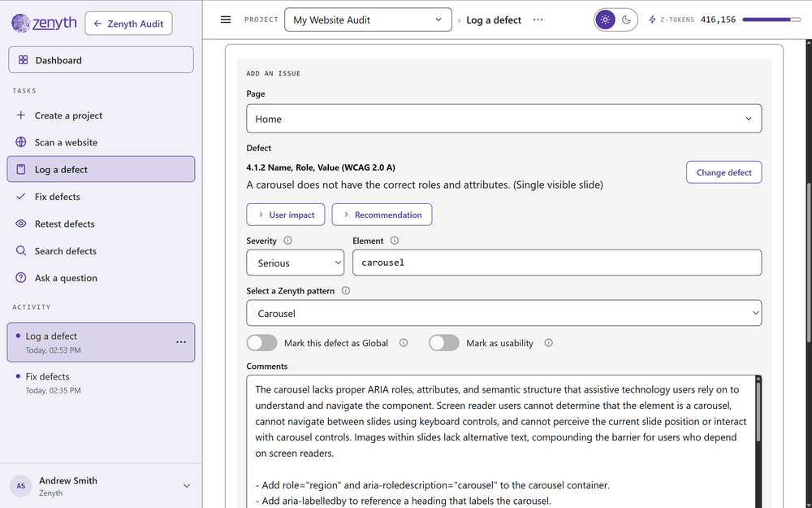Go to Search defects task
This screenshot has width=812, height=508.
point(101,251)
